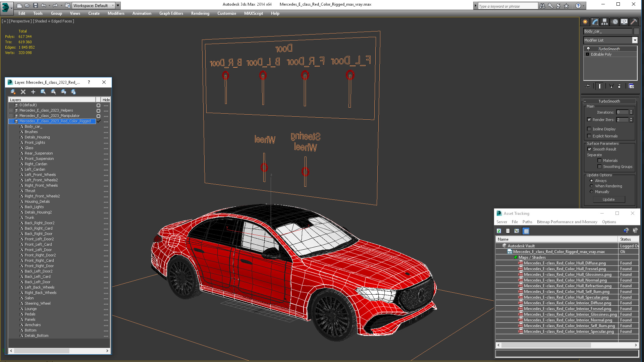Click the object color swatch next to Body_car_
Image resolution: width=644 pixels, height=362 pixels.
click(x=636, y=31)
